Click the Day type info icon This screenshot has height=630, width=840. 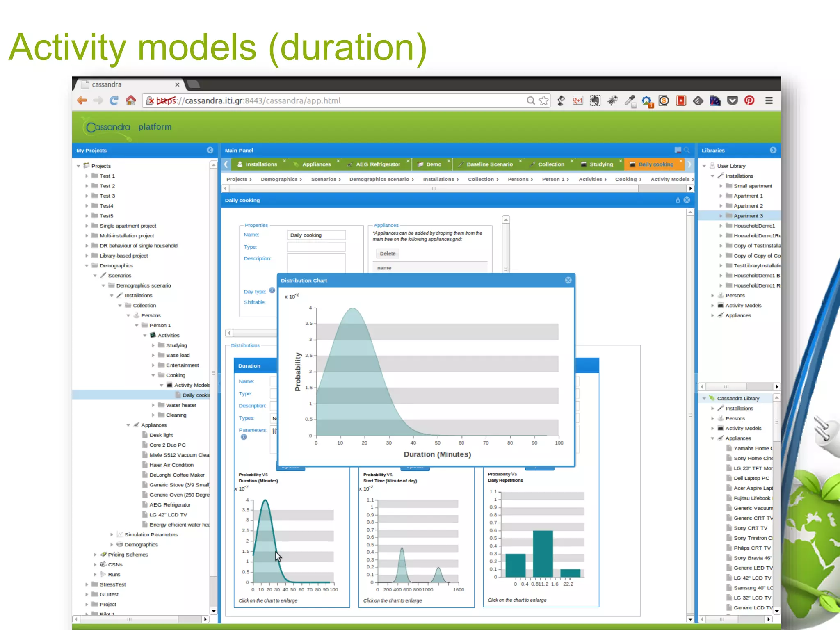272,290
